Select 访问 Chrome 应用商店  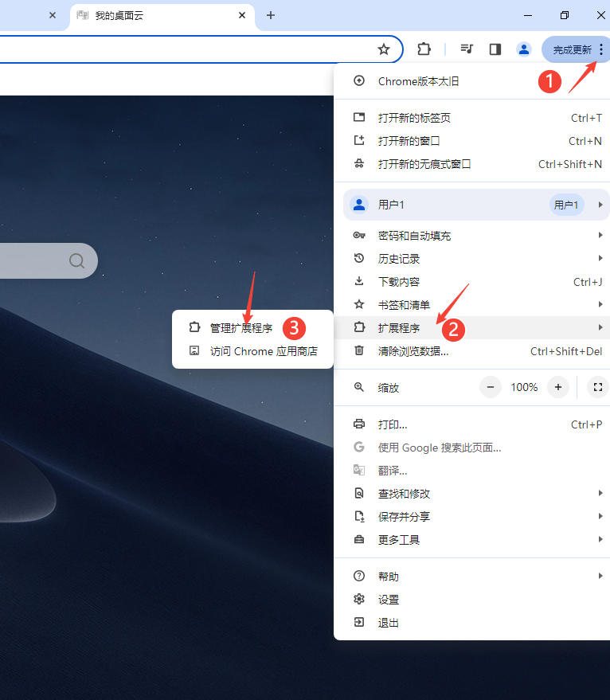[x=263, y=351]
